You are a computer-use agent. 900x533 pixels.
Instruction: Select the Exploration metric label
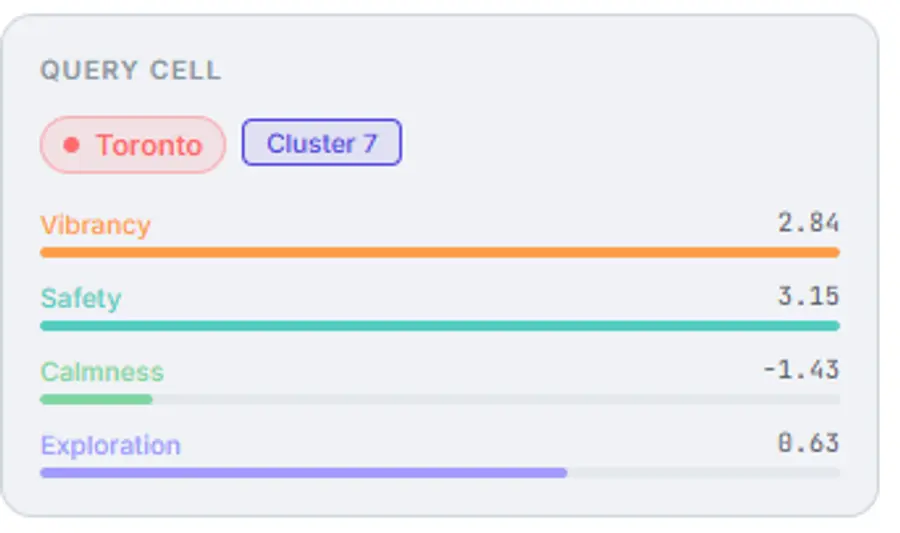click(x=110, y=445)
